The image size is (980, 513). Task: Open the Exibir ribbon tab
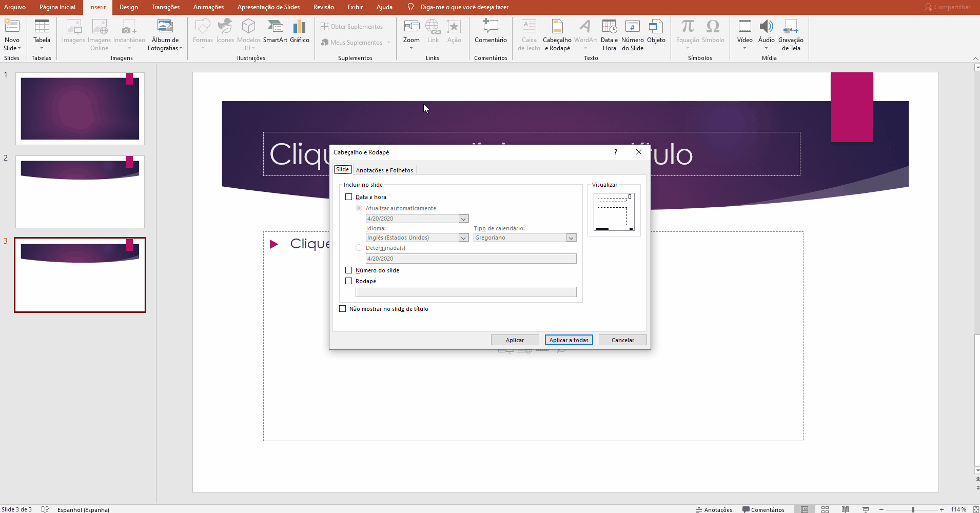[355, 7]
